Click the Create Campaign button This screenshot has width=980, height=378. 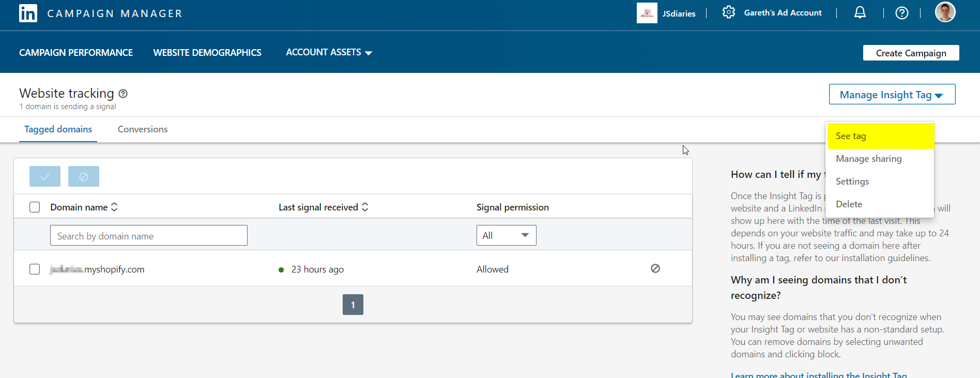911,53
